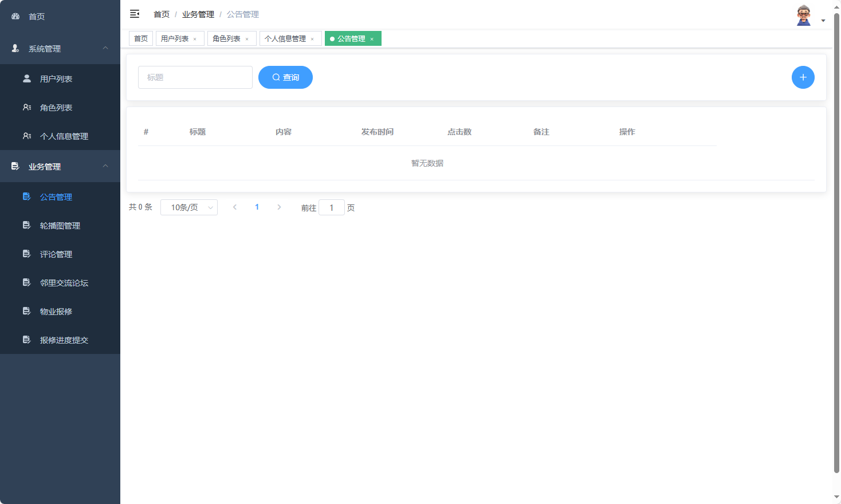Screen dimensions: 841x504
Task: Open the avatar dropdown arrow
Action: (x=823, y=20)
